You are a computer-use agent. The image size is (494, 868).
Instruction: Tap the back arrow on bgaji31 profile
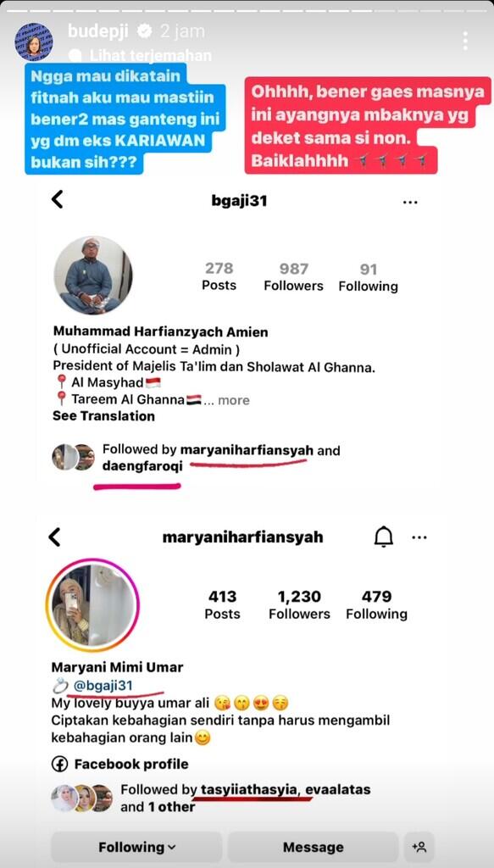[57, 199]
